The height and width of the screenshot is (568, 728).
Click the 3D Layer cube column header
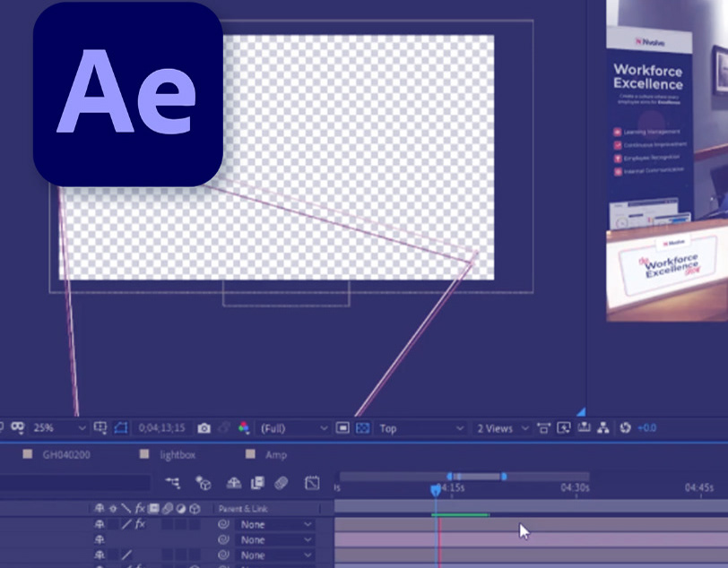point(195,509)
